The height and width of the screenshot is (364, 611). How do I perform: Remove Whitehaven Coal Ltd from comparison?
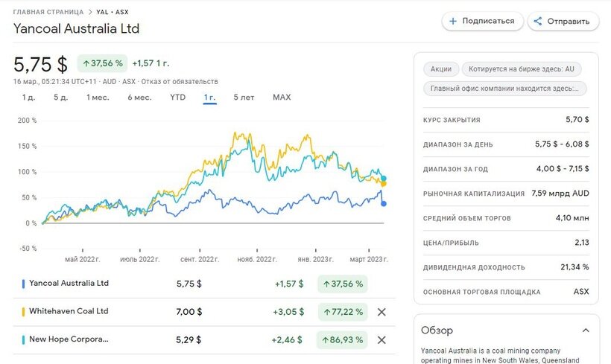382,312
